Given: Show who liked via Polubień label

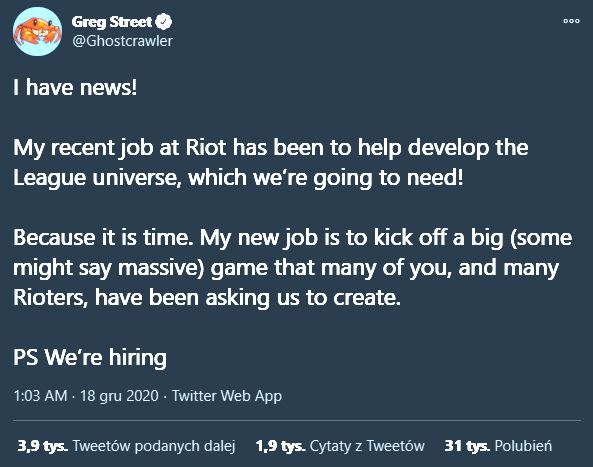Looking at the screenshot, I should tap(523, 446).
